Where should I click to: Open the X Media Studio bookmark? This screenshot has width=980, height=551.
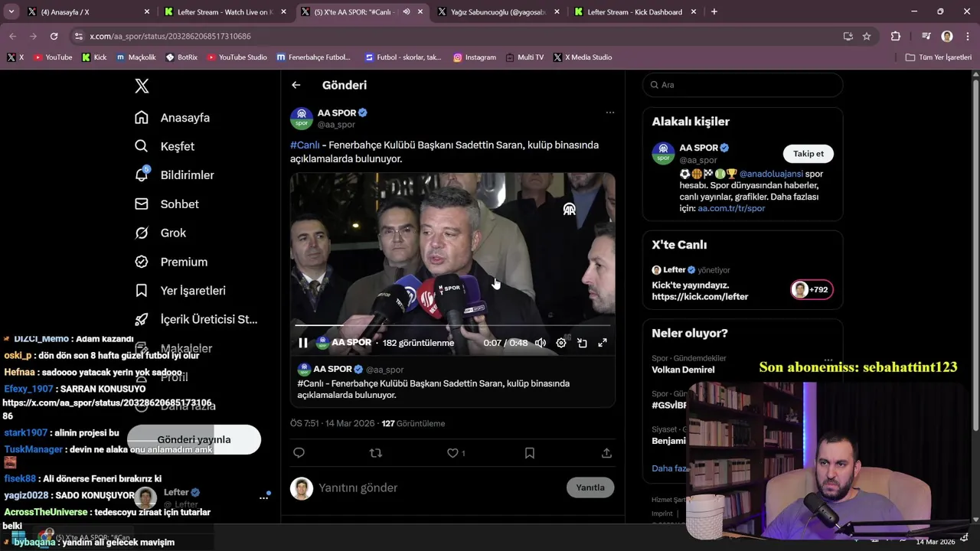pos(583,57)
